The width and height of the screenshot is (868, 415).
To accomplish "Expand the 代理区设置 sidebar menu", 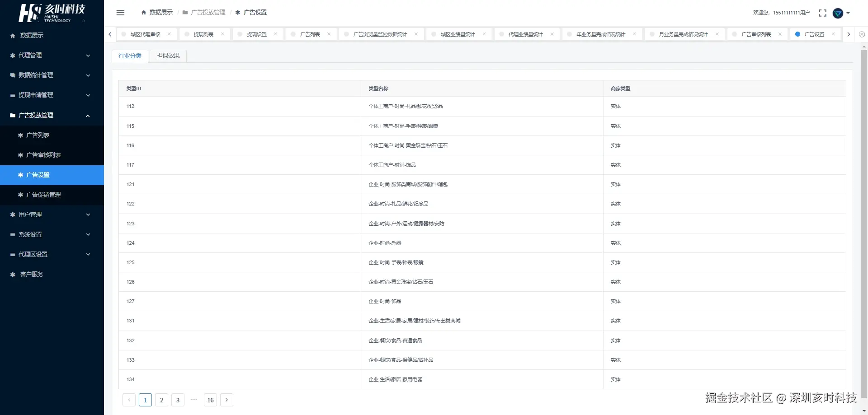I will [x=52, y=254].
